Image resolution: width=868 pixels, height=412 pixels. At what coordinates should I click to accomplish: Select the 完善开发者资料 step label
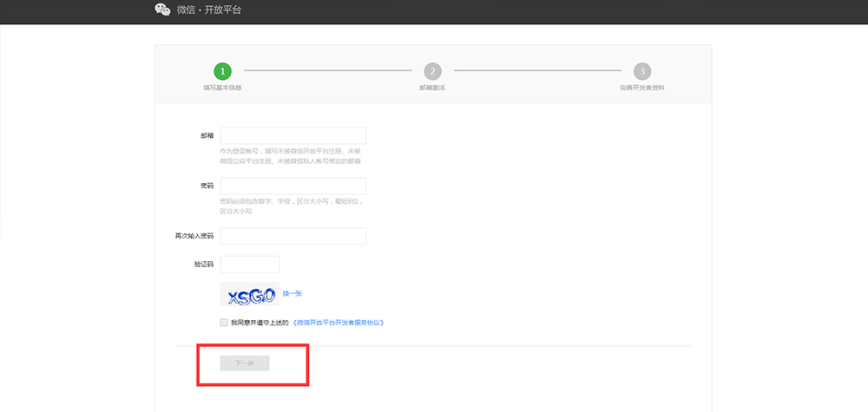tap(641, 88)
